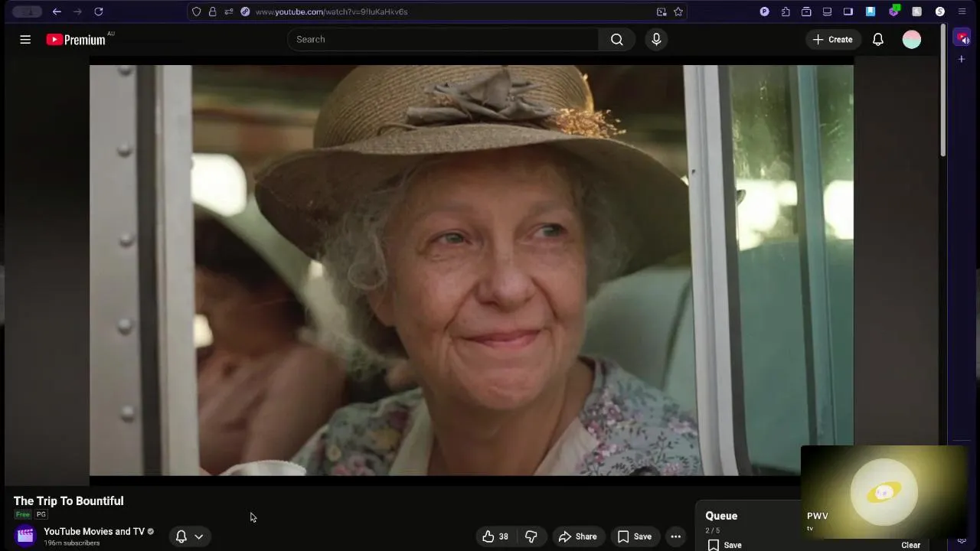
Task: Like the video with thumbs up
Action: pyautogui.click(x=495, y=536)
